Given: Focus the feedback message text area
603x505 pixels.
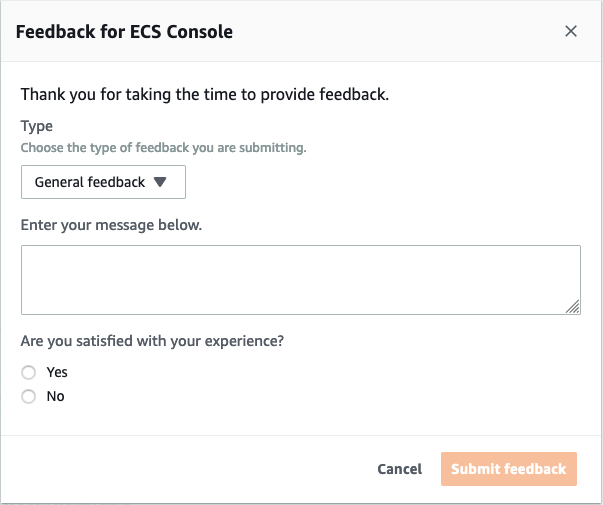Looking at the screenshot, I should coord(300,279).
